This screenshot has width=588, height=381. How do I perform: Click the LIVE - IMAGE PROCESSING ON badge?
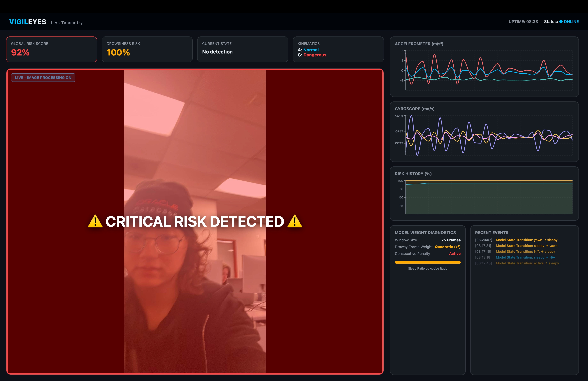pos(43,78)
